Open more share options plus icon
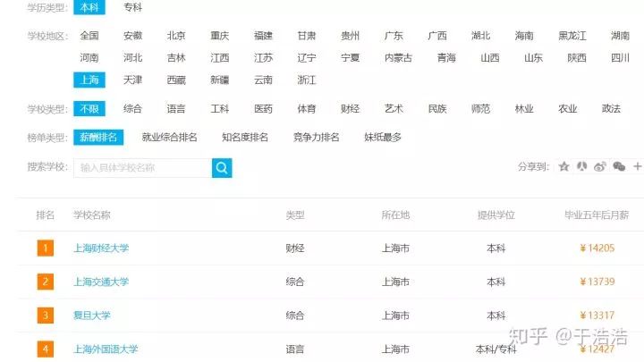This screenshot has width=644, height=362. click(x=637, y=166)
